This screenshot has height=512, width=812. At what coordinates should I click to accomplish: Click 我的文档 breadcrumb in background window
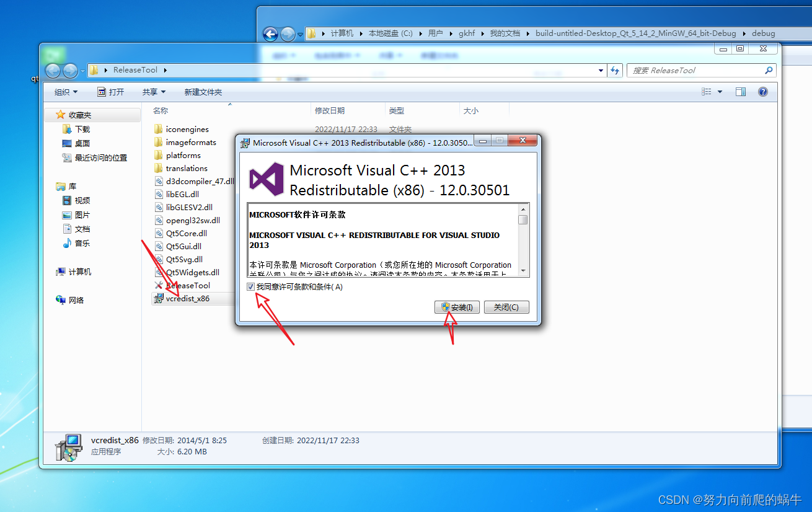pos(505,33)
